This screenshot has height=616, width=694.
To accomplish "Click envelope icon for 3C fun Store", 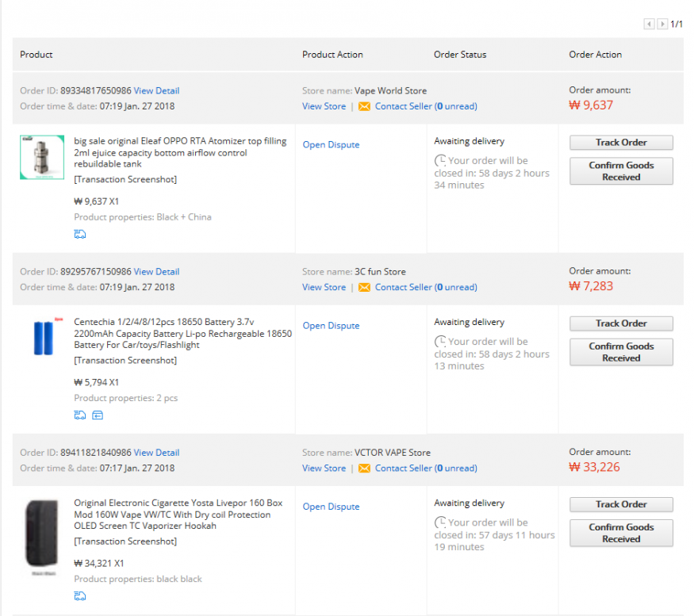I will (x=364, y=288).
